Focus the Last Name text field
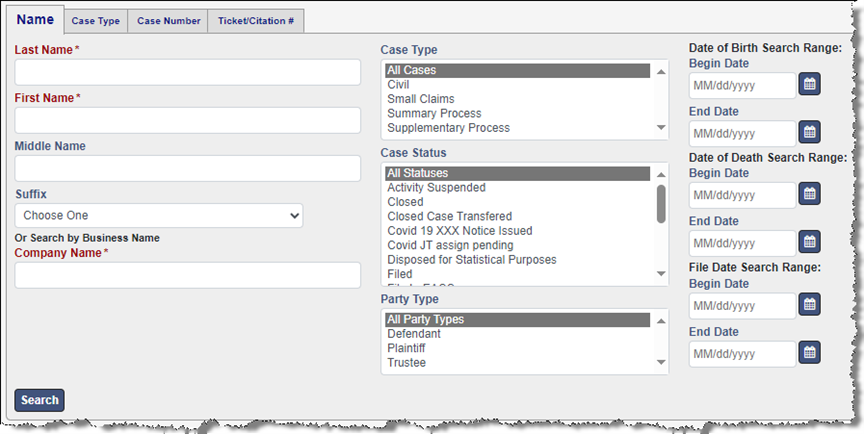Image resolution: width=864 pixels, height=434 pixels. pos(187,72)
